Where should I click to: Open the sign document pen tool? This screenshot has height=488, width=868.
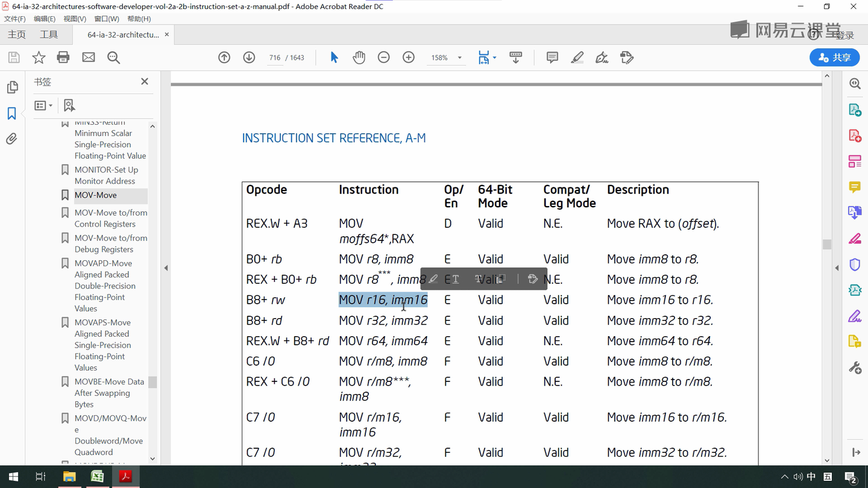[602, 57]
